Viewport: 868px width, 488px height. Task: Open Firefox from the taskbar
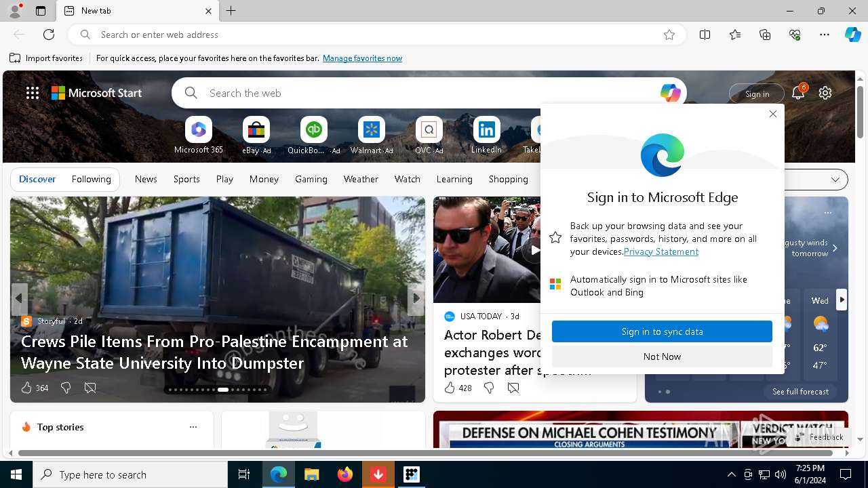(x=345, y=474)
